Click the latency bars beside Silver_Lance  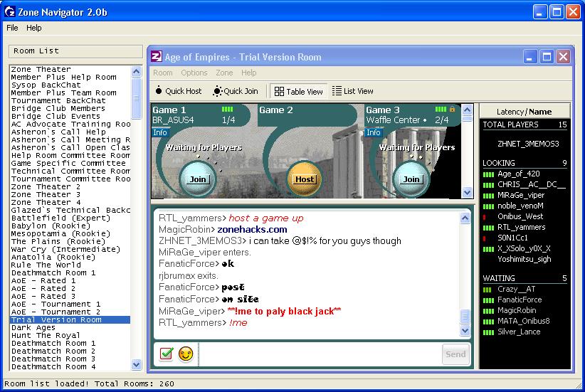pos(488,332)
